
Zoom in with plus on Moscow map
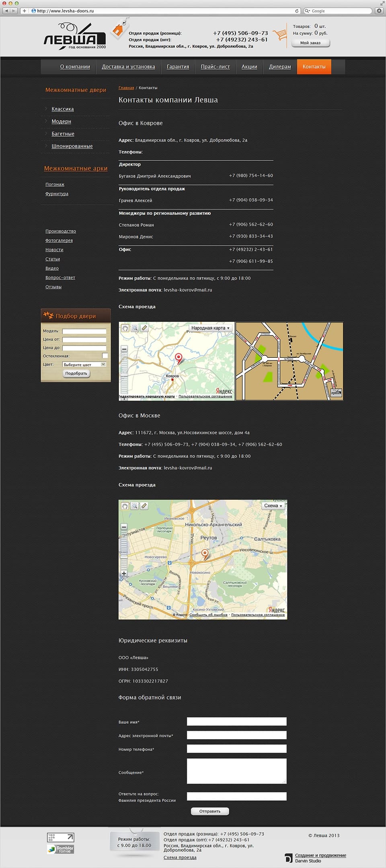[124, 573]
